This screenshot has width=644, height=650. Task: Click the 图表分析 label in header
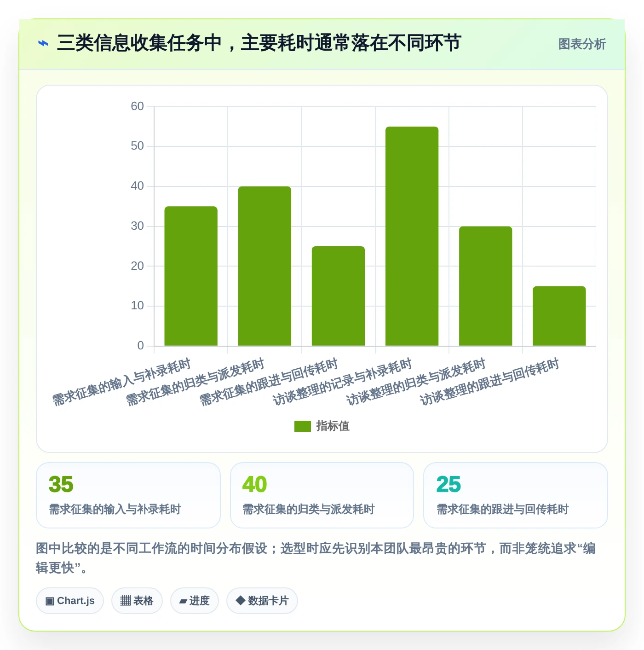coord(582,44)
